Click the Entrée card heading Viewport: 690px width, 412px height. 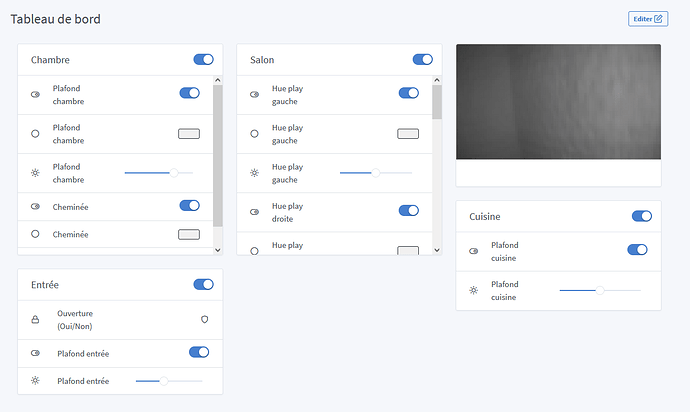[x=45, y=285]
